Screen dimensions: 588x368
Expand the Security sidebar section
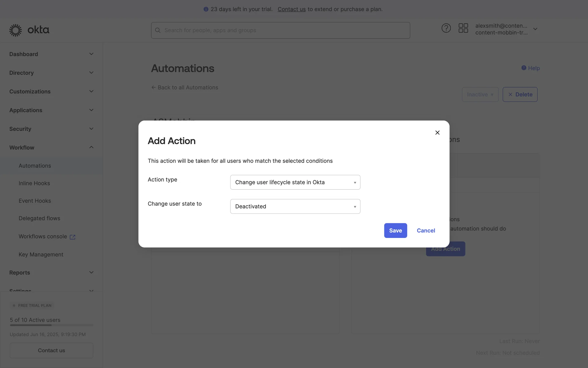pyautogui.click(x=91, y=129)
